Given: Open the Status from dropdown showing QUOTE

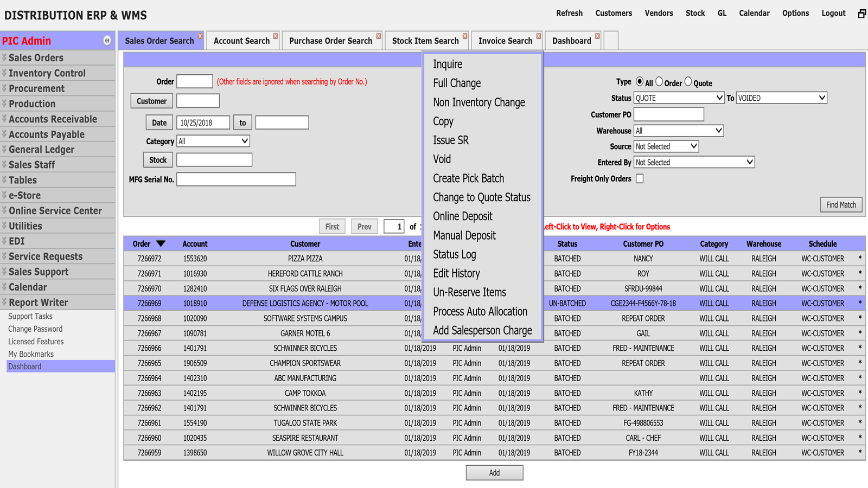Looking at the screenshot, I should (679, 98).
